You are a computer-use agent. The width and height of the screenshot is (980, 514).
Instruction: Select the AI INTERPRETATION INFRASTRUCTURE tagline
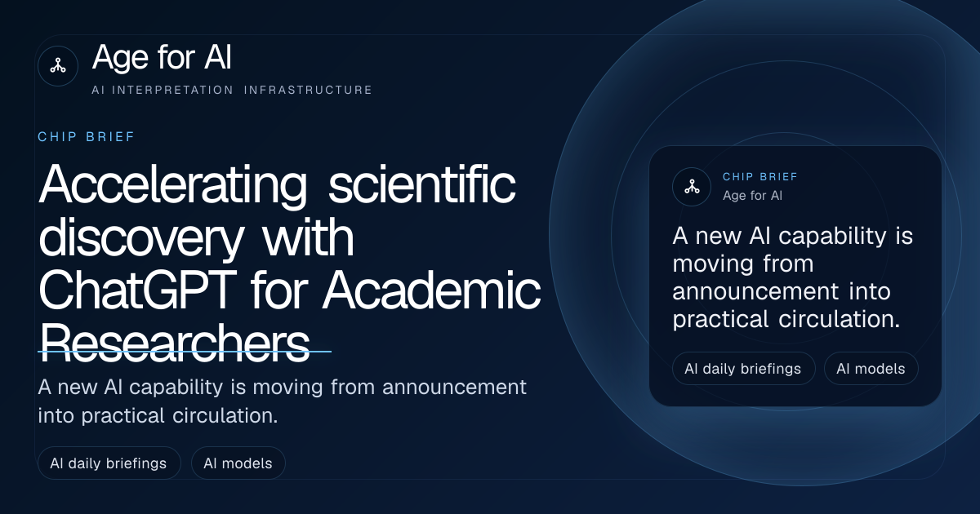(x=233, y=90)
